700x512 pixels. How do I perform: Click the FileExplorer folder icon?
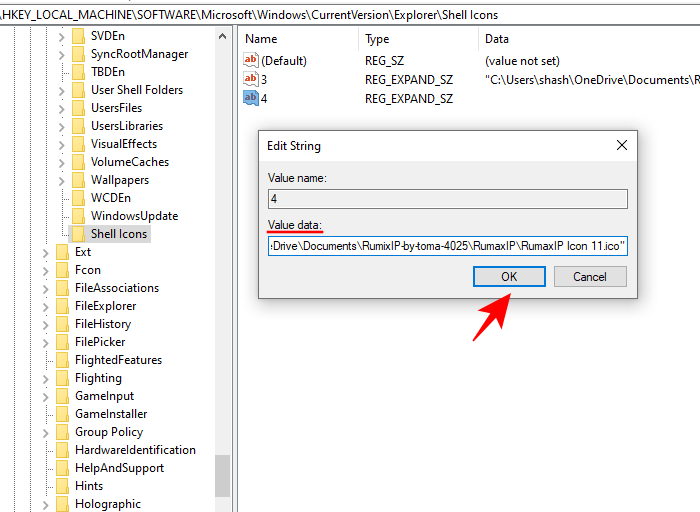click(x=62, y=306)
